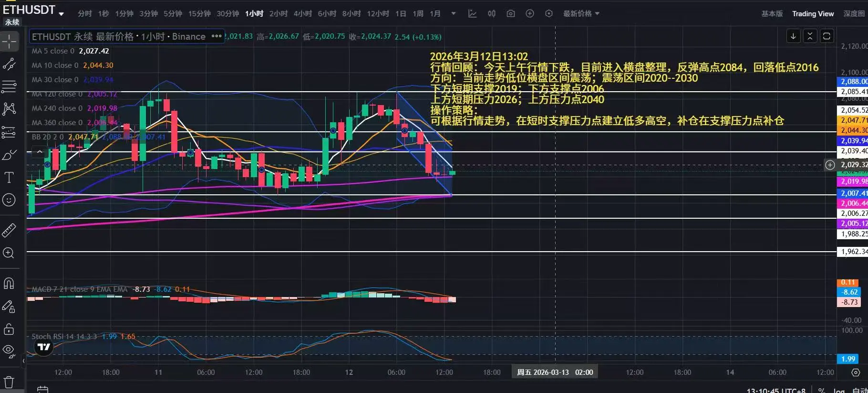Click the circled plus icon in top toolbar
This screenshot has height=393, width=868.
click(530, 14)
